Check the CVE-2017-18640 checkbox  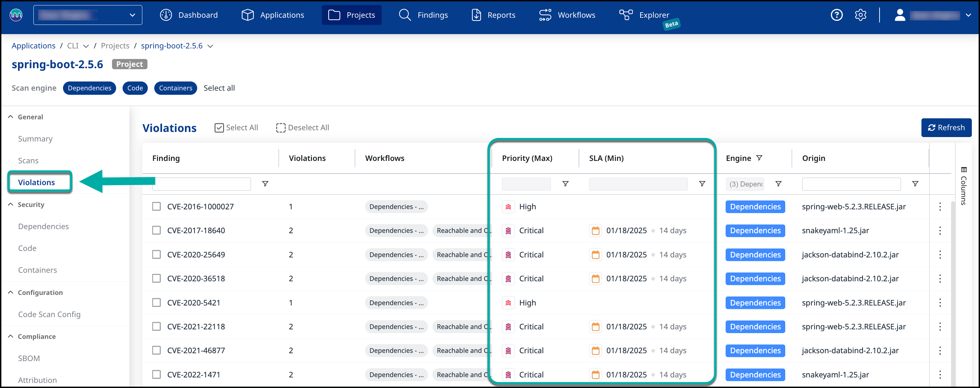[156, 230]
